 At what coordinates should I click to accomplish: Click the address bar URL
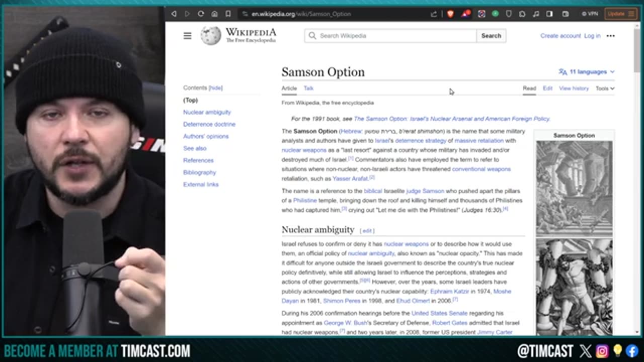coord(301,14)
